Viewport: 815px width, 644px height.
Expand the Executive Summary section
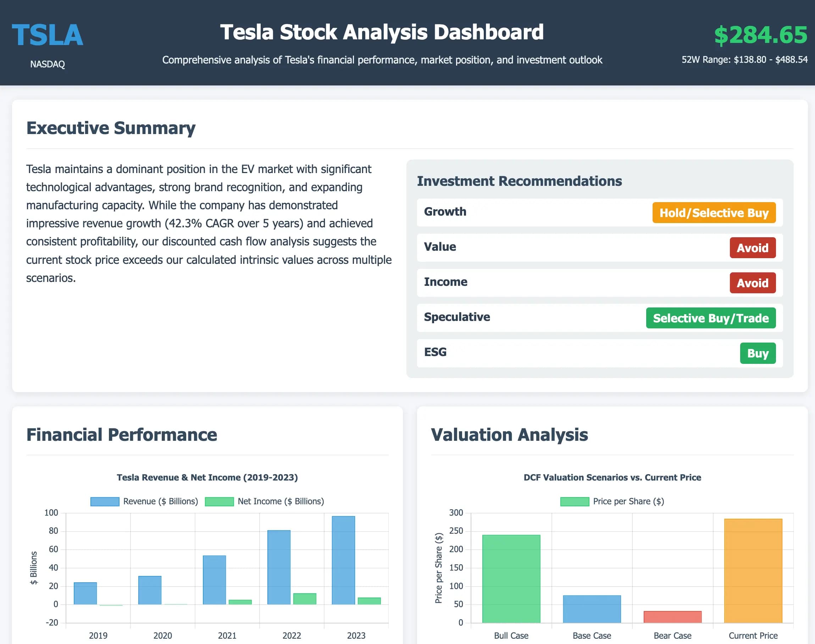click(x=111, y=128)
